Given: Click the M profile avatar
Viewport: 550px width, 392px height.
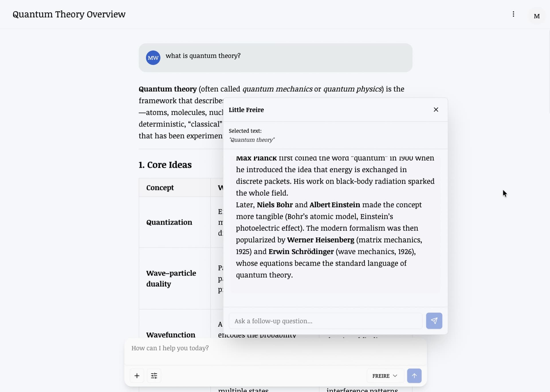Looking at the screenshot, I should click(537, 16).
